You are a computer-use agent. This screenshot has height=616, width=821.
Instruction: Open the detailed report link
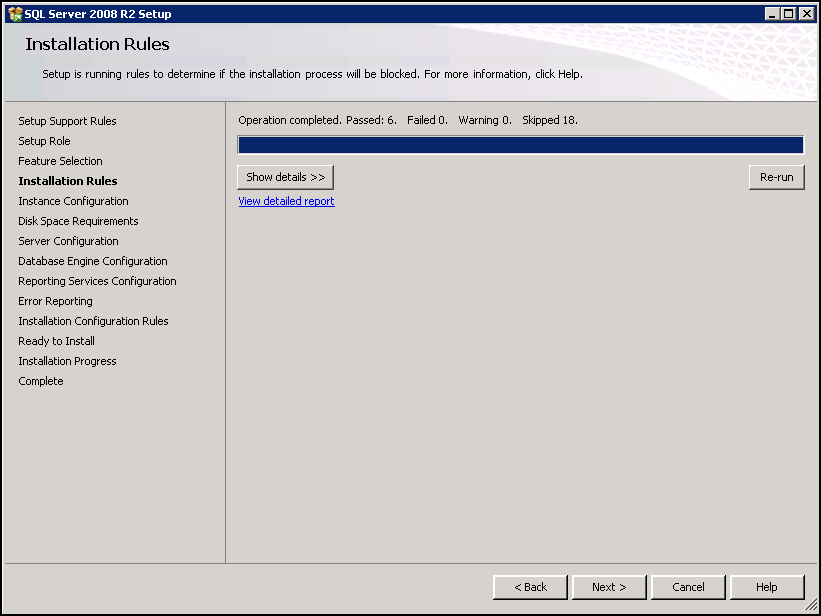(x=286, y=200)
